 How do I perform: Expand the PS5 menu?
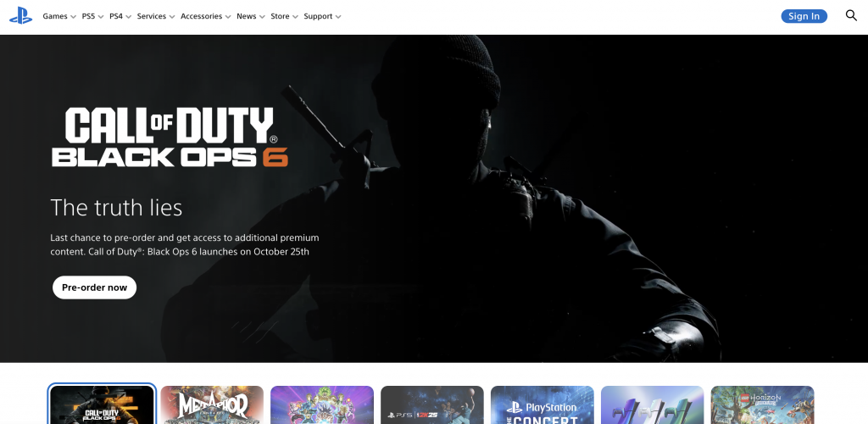[x=92, y=17]
